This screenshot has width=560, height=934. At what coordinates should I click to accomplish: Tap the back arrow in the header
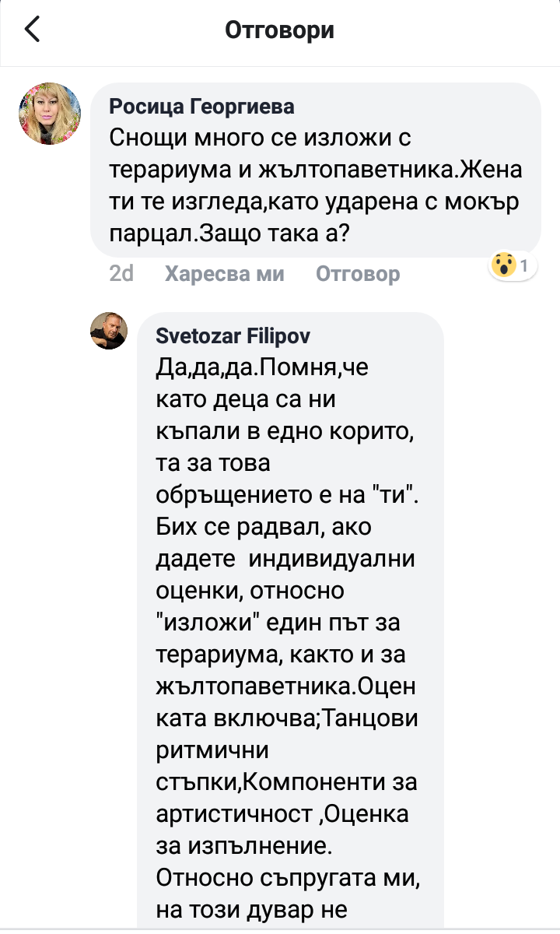[32, 30]
